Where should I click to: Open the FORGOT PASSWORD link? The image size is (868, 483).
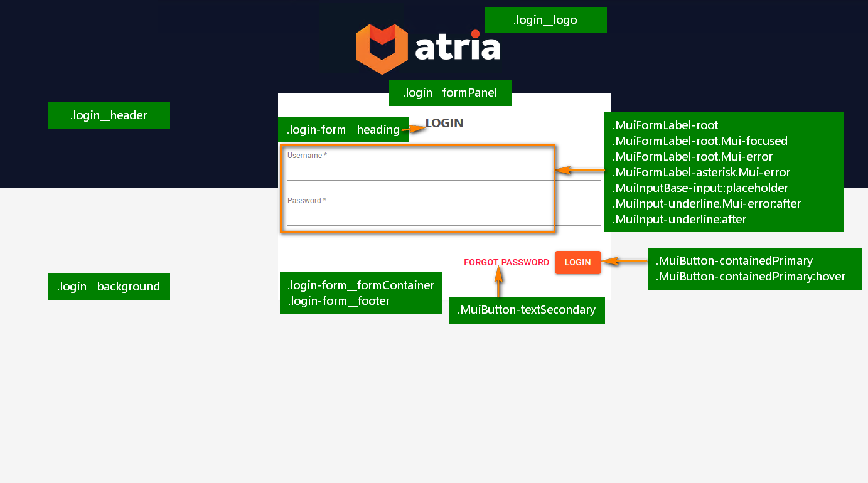[506, 263]
